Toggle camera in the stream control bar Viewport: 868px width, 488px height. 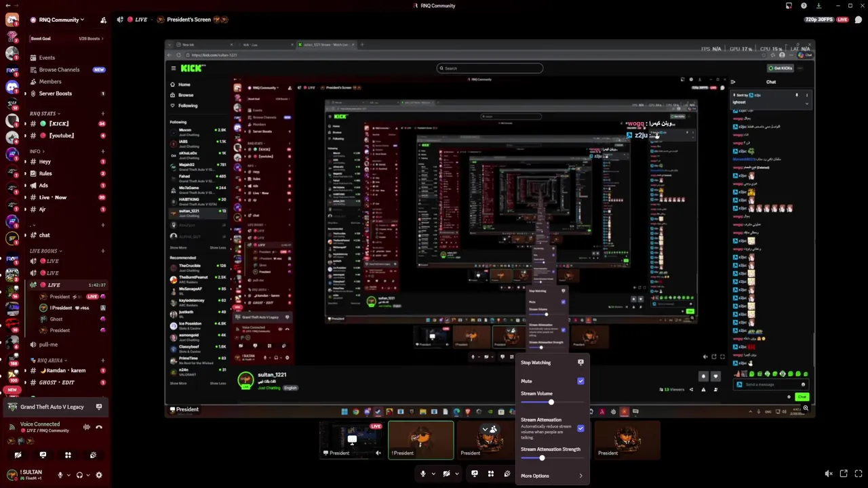pyautogui.click(x=446, y=474)
